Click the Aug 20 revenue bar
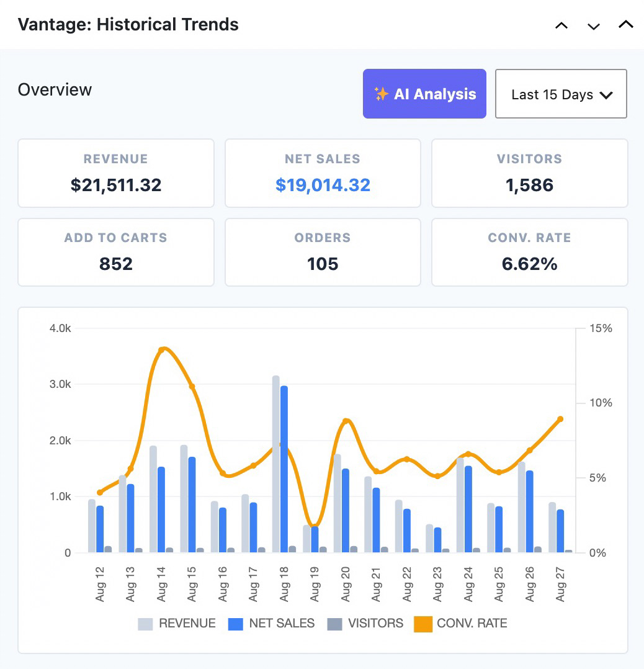The image size is (644, 669). pyautogui.click(x=338, y=503)
